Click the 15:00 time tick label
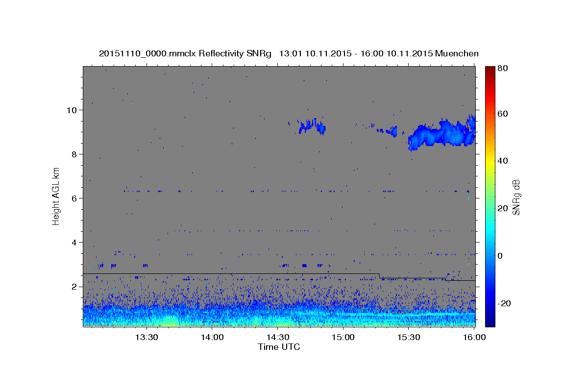The width and height of the screenshot is (588, 392). pyautogui.click(x=343, y=337)
